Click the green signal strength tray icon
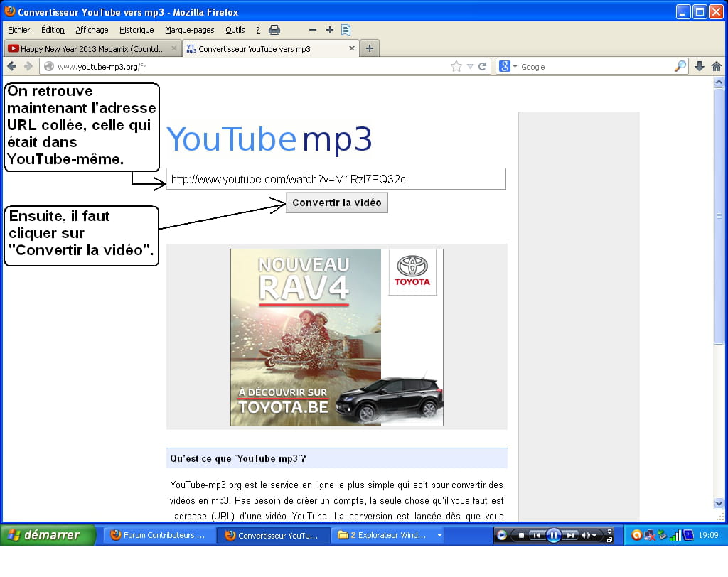 pyautogui.click(x=675, y=535)
